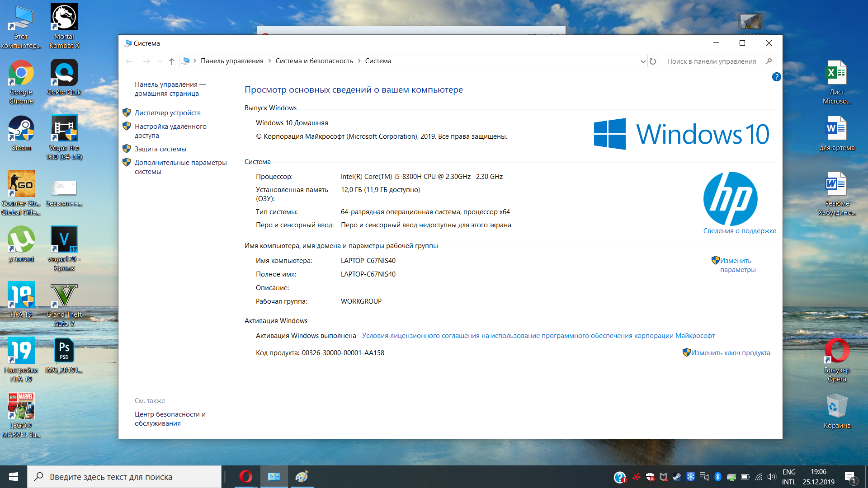Click computer name LAPTOP-C67NIS40 value
This screenshot has width=868, height=488.
(368, 261)
